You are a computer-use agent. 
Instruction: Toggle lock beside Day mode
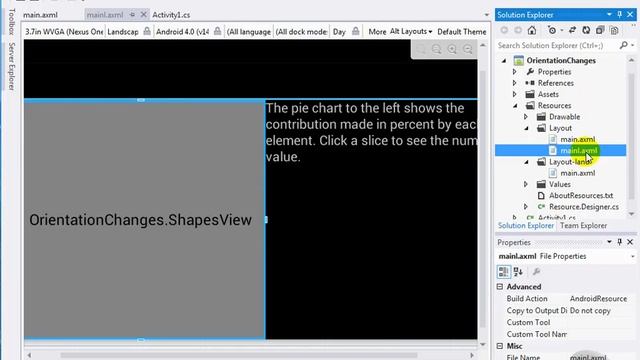[x=356, y=31]
